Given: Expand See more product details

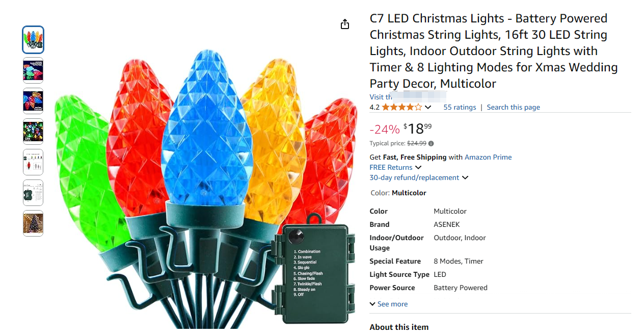Looking at the screenshot, I should click(x=389, y=304).
